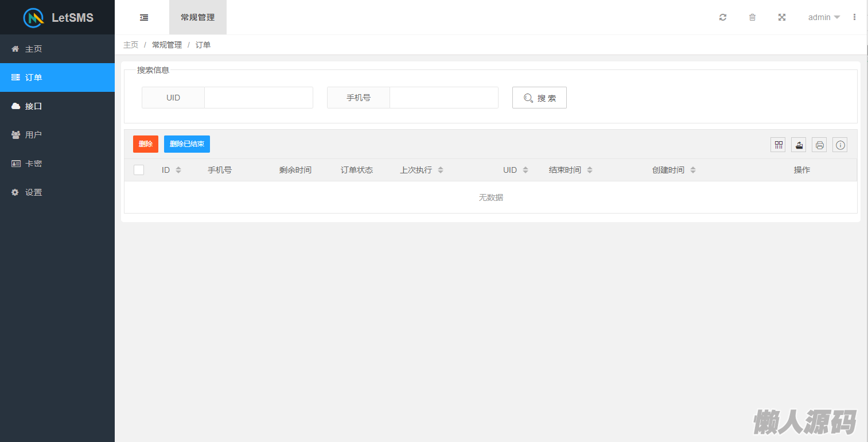Sort by 创建时间 column arrows
868x442 pixels.
tap(693, 170)
